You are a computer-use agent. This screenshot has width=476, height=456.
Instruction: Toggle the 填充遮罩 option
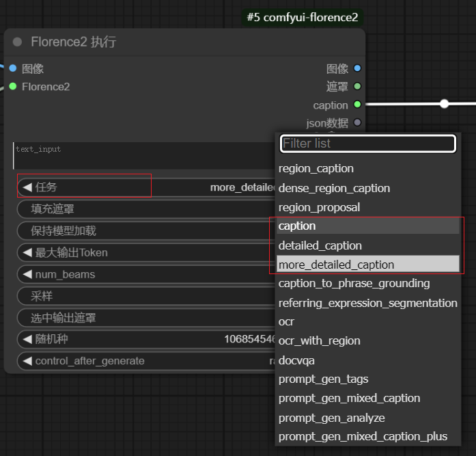[x=146, y=209]
